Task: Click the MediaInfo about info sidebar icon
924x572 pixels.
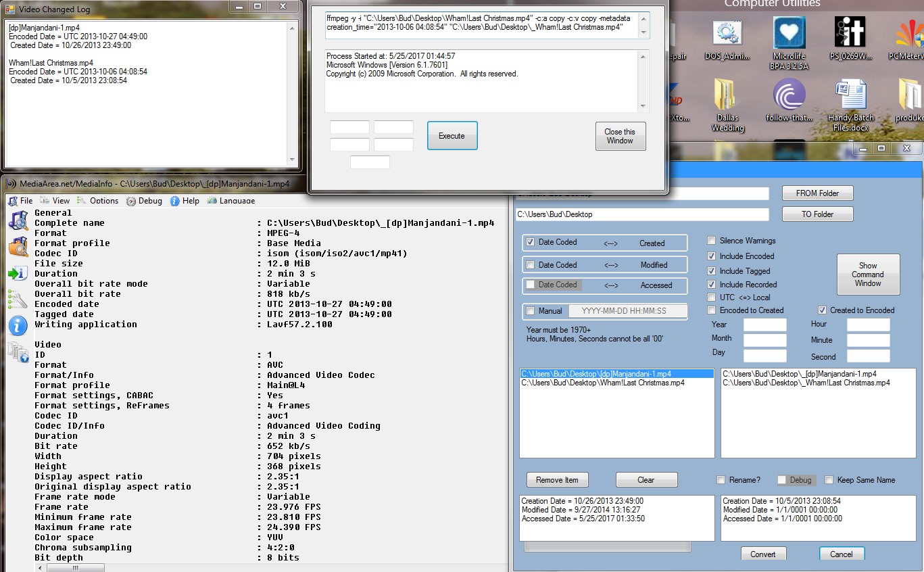Action: [x=18, y=326]
